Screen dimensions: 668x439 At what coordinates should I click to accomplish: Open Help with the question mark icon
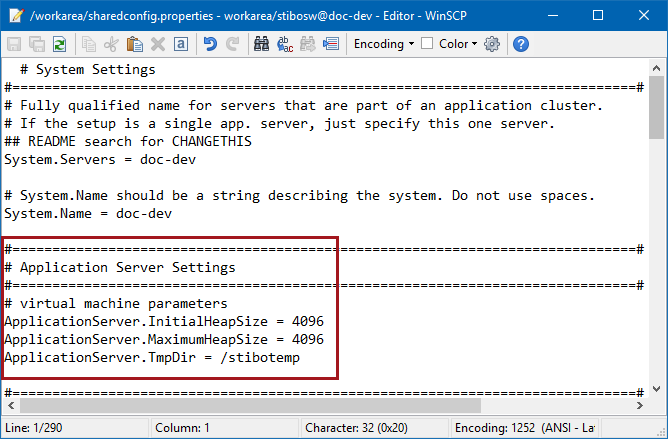coord(521,44)
